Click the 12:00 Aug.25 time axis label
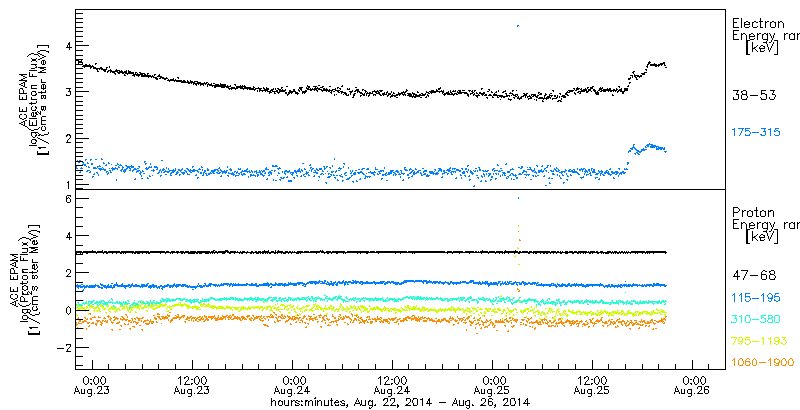 [x=592, y=385]
